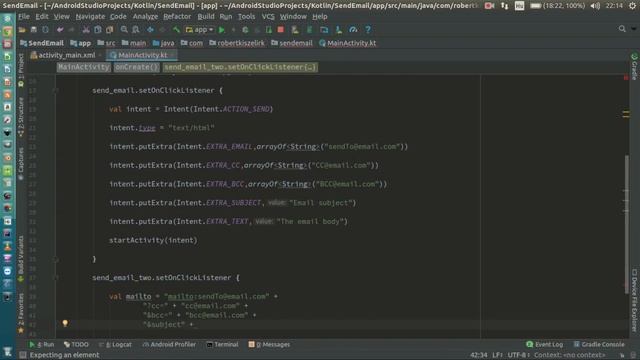Click the UTF-8 encoding status bar entry
Image resolution: width=640 pixels, height=360 pixels.
tap(519, 355)
